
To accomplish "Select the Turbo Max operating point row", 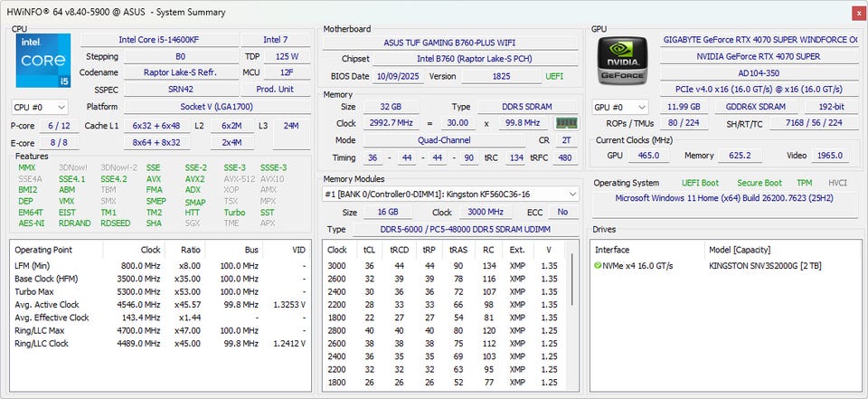I will tap(36, 291).
